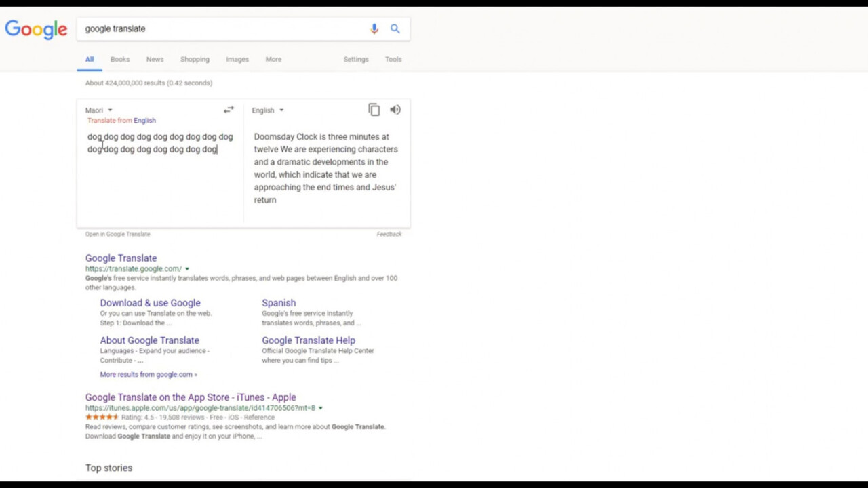The image size is (868, 488).
Task: Listen to the English translation
Action: coord(395,110)
